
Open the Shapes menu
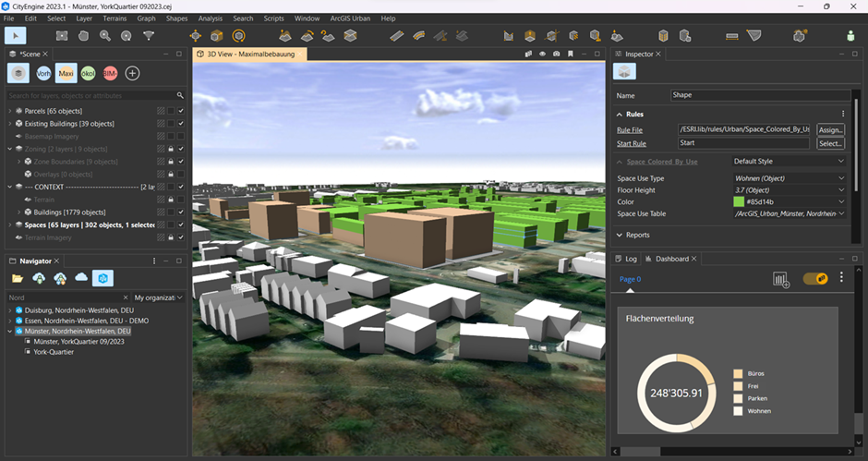[176, 18]
